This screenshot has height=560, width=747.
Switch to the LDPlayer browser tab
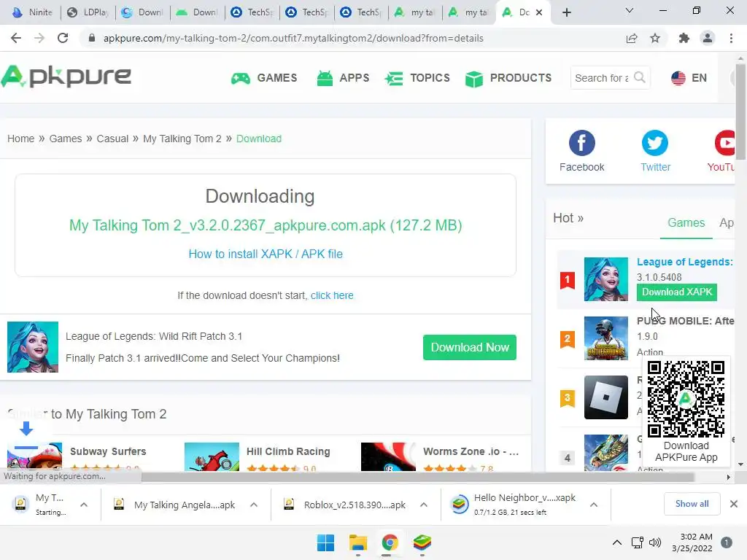88,12
